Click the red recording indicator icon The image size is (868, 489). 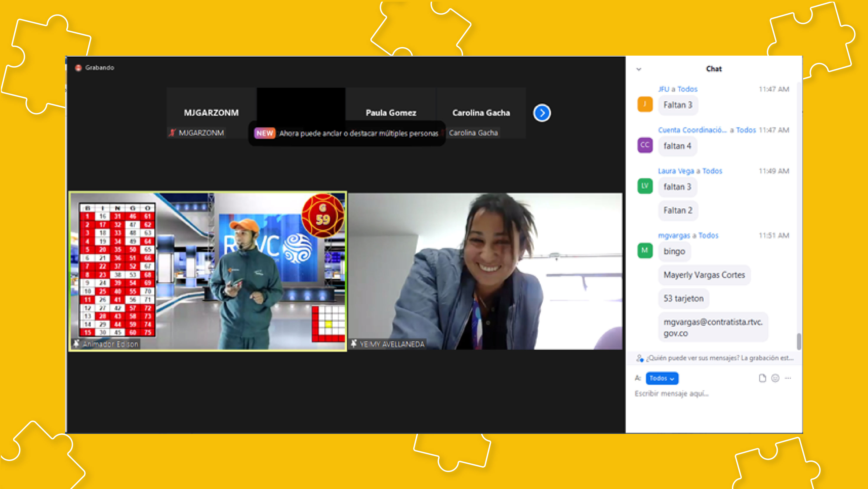click(79, 68)
